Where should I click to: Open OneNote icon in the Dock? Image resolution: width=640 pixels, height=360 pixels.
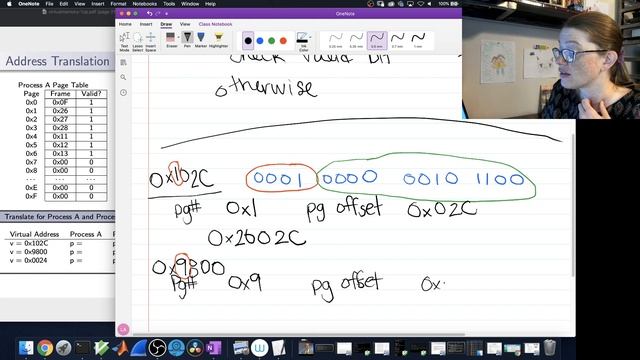213,348
